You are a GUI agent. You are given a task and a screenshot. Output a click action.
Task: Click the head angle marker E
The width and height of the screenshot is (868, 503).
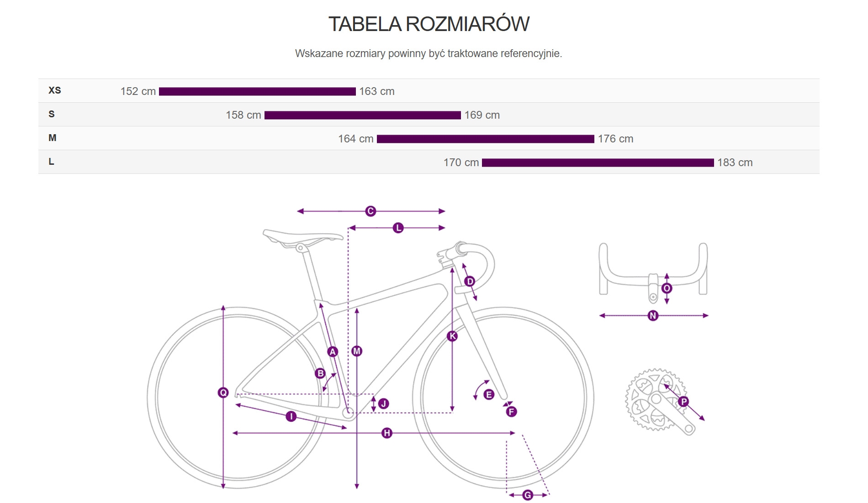488,394
